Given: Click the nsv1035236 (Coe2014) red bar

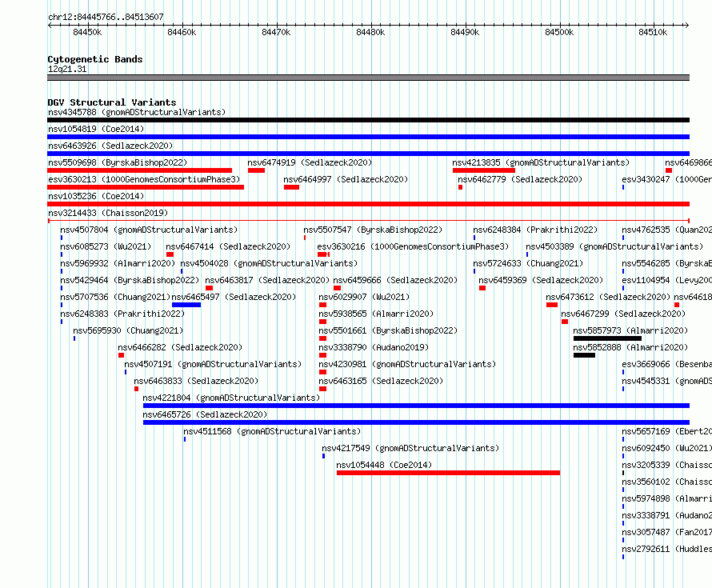Looking at the screenshot, I should point(368,204).
